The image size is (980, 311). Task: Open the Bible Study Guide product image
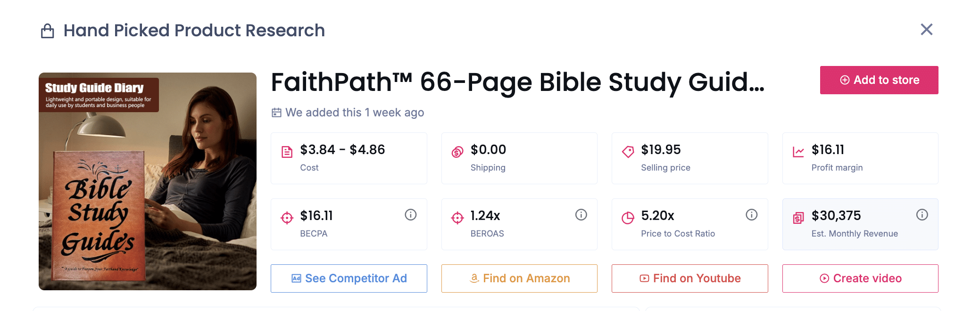click(148, 181)
